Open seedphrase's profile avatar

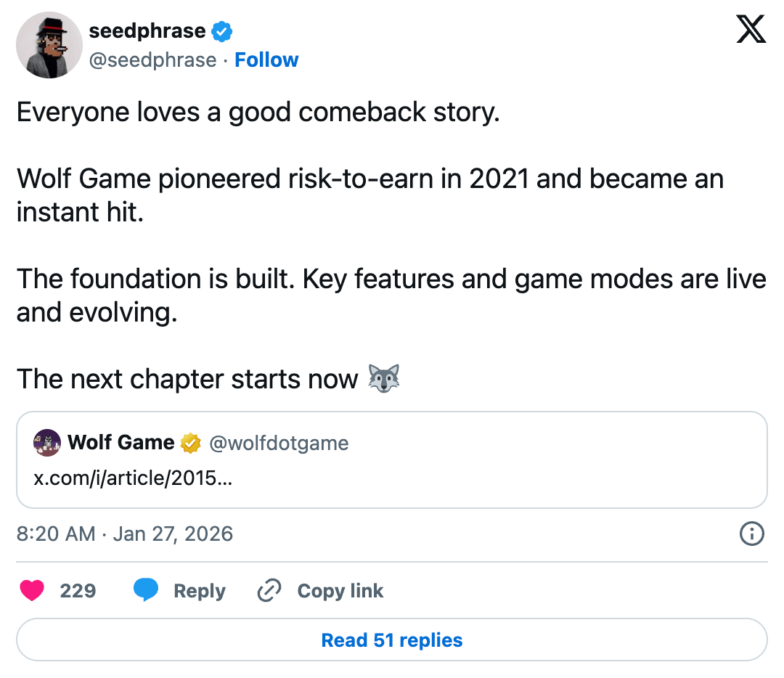coord(49,45)
